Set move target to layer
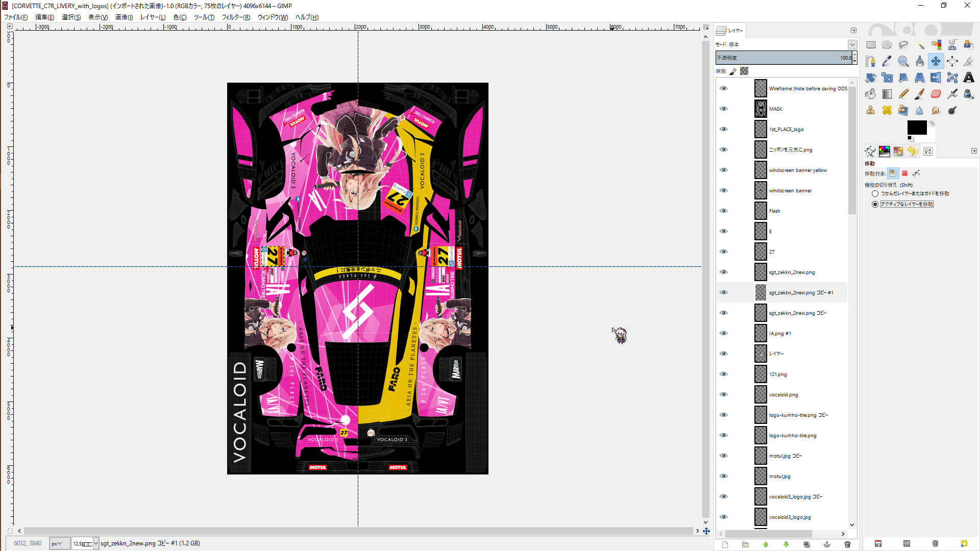 tap(893, 173)
